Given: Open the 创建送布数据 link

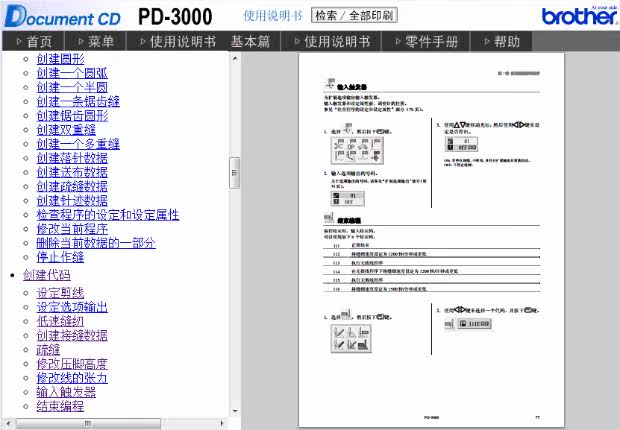Looking at the screenshot, I should (x=72, y=172).
